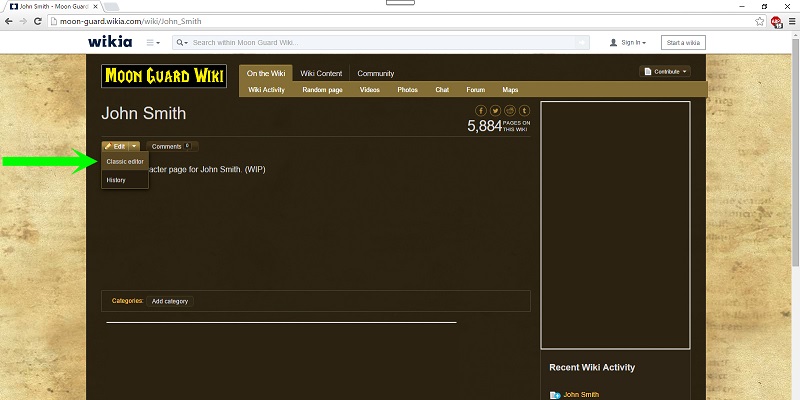Share page on Twitter icon

coord(495,111)
